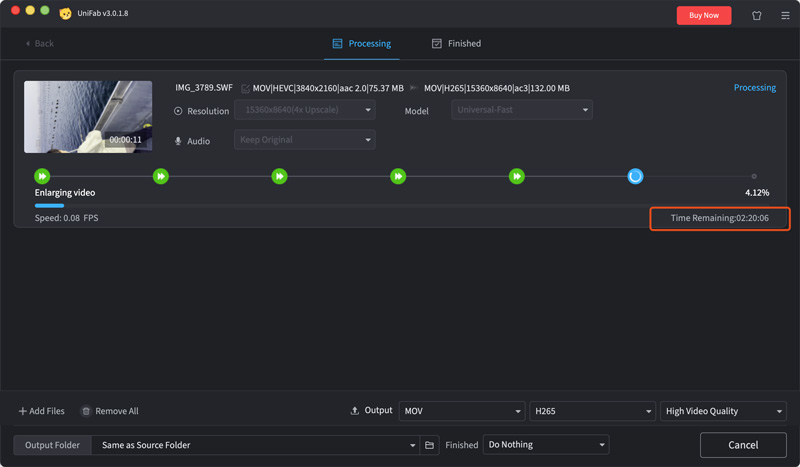800x467 pixels.
Task: Cancel the processing task
Action: point(743,445)
